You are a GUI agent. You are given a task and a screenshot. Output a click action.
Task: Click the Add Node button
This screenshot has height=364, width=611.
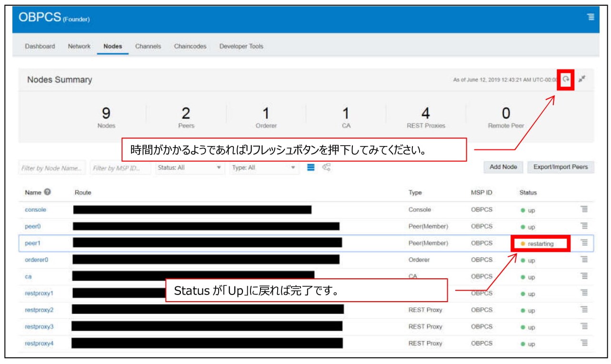point(503,167)
